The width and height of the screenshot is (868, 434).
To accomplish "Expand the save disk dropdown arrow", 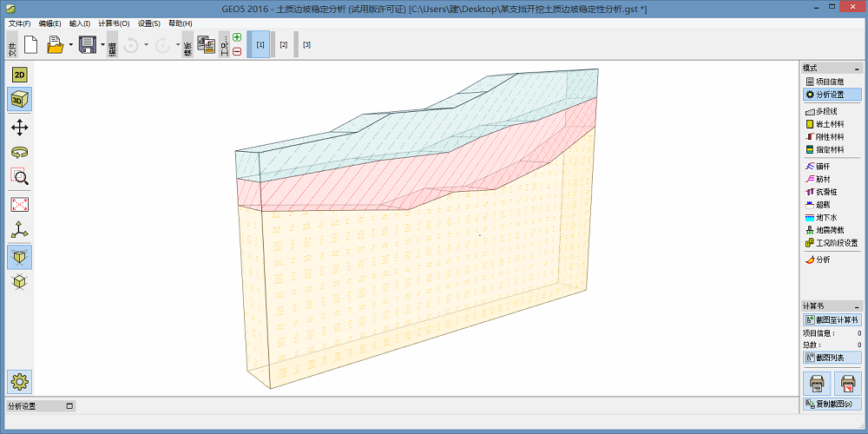I will tap(102, 44).
